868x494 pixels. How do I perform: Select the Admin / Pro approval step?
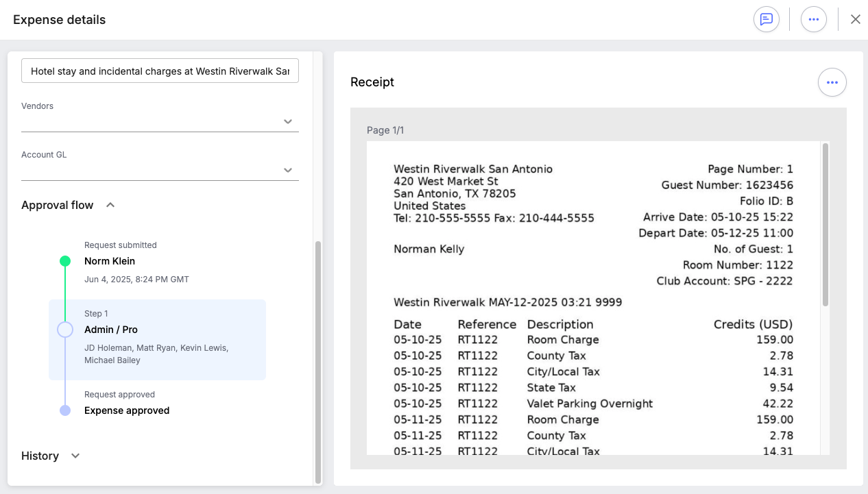157,340
